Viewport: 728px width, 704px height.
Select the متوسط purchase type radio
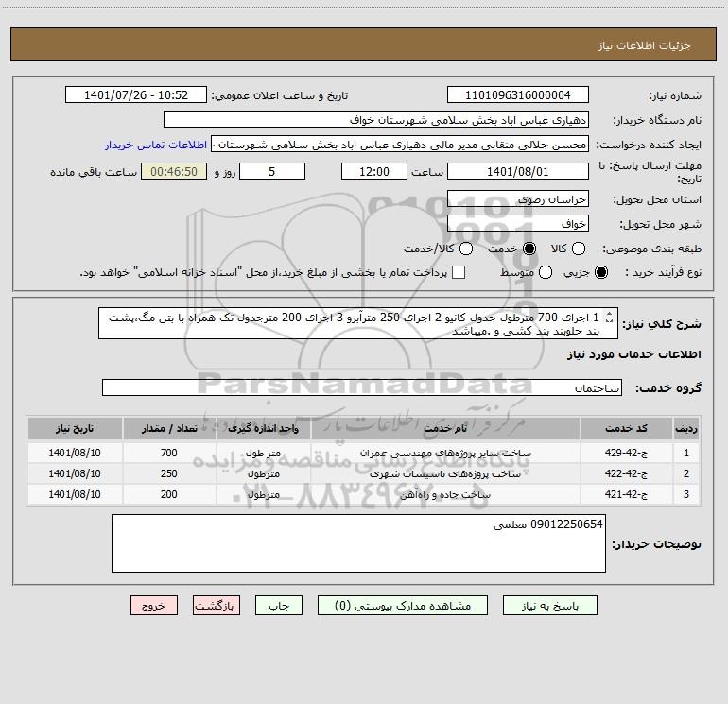[x=546, y=272]
